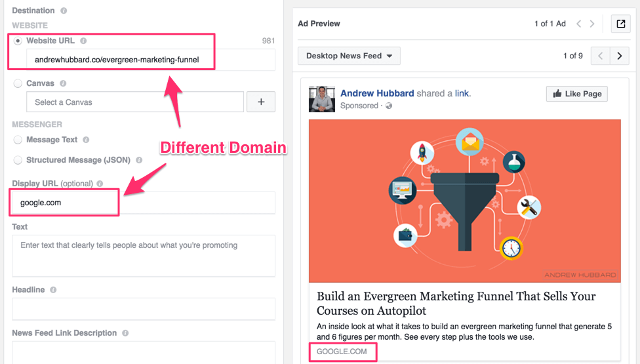Click info icon next to Website URL
Screen dimensions: 640x364
83,41
